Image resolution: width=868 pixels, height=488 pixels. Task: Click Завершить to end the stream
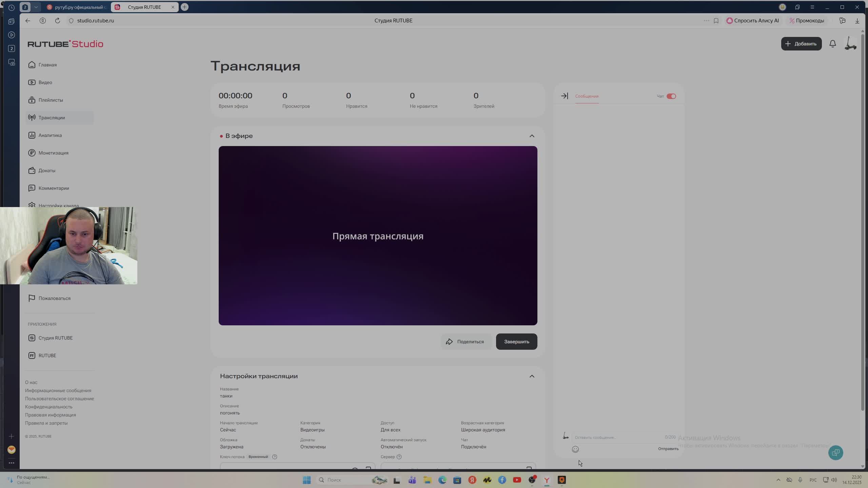(x=516, y=342)
